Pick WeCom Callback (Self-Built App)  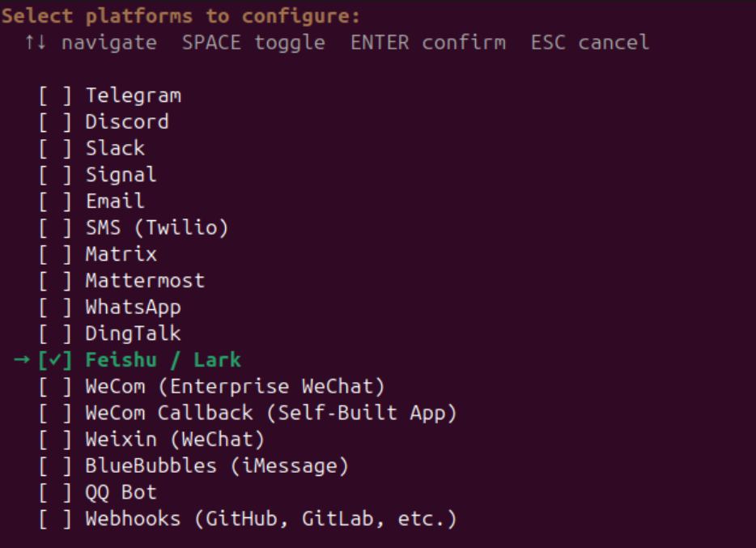point(271,413)
